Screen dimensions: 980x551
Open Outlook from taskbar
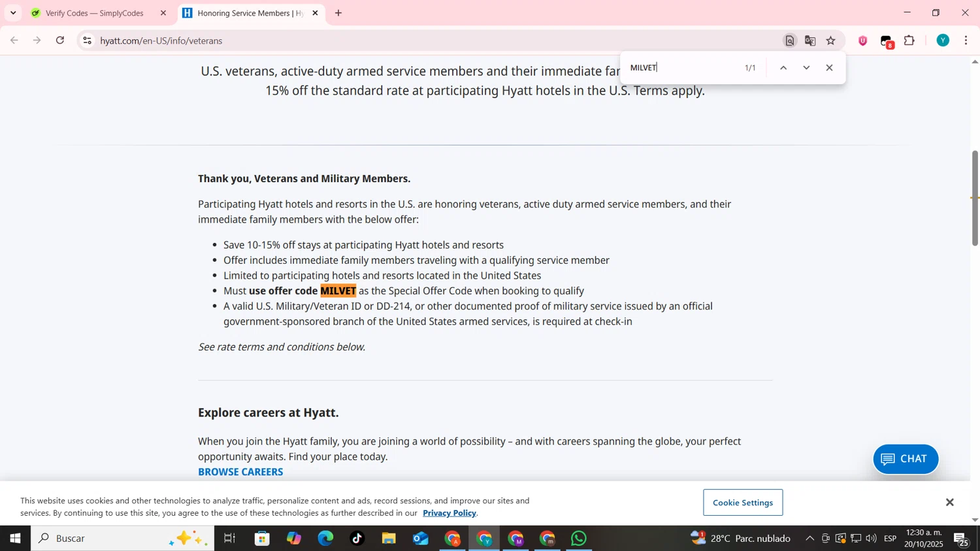[421, 539]
